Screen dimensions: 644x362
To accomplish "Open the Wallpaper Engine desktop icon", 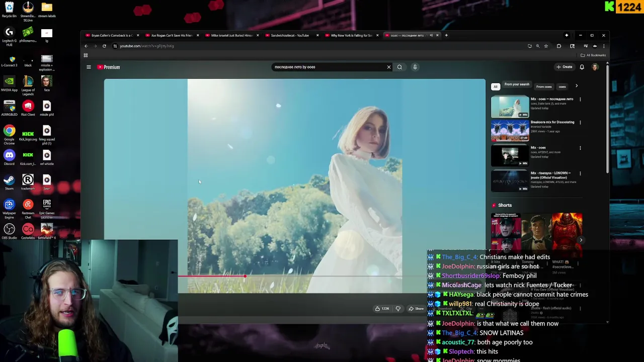I will click(x=9, y=209).
